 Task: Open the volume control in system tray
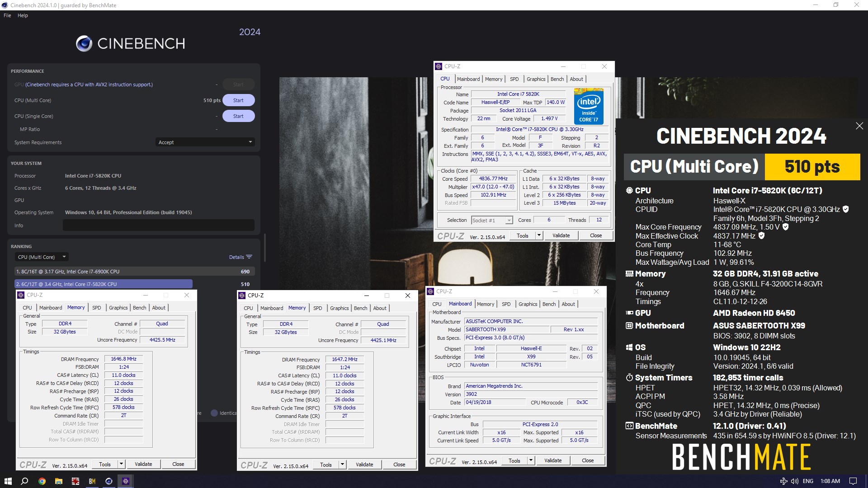point(795,481)
